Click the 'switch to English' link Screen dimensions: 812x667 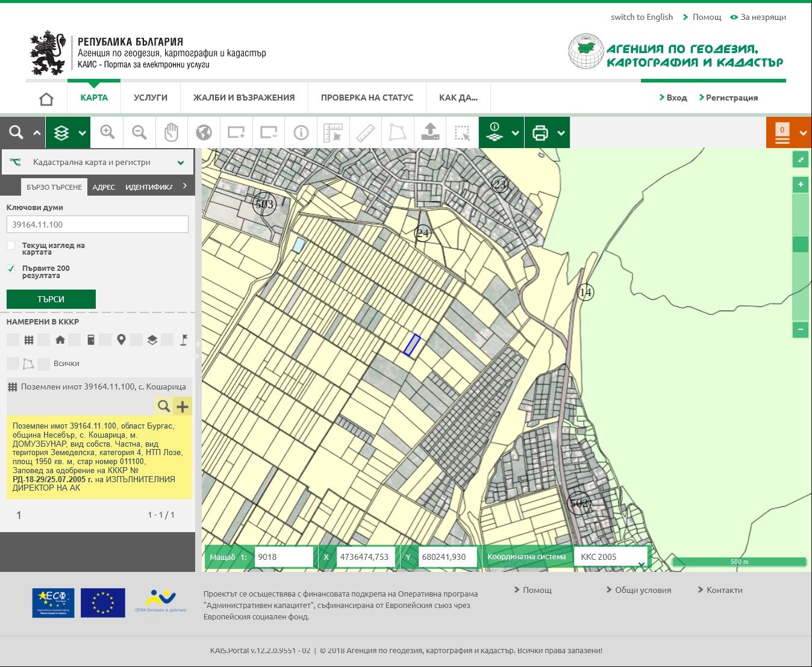[x=642, y=17]
